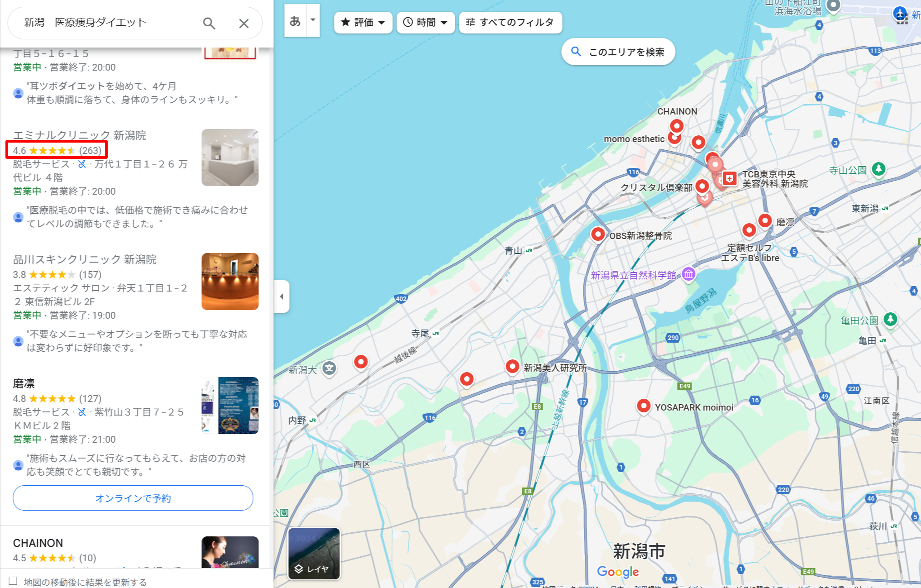Viewport: 921px width, 588px height.
Task: Click CHAINON 4.5 rating (10)
Action: click(x=54, y=558)
